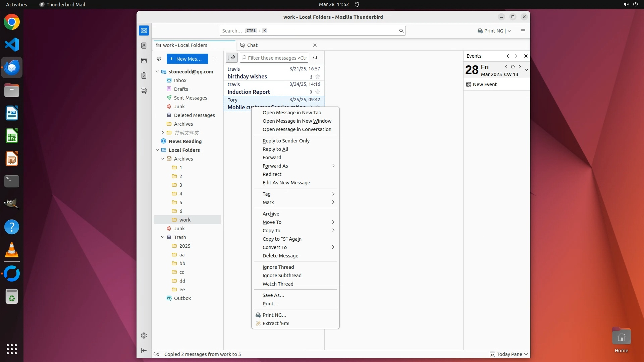The height and width of the screenshot is (362, 644).
Task: Collapse the folder pane sidebar icon
Action: pyautogui.click(x=144, y=350)
